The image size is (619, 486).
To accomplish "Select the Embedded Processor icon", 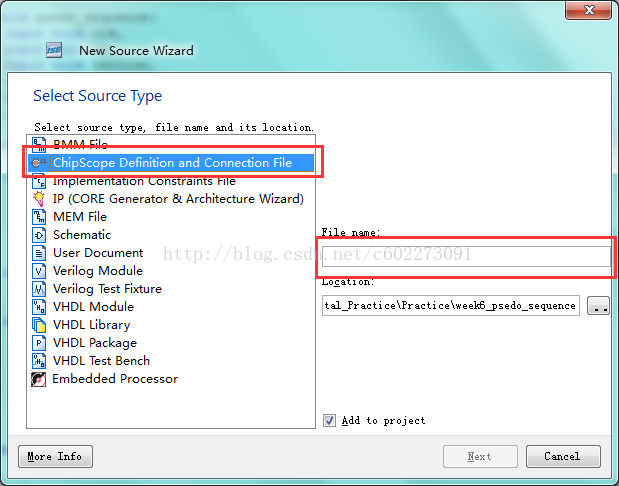I will click(39, 379).
